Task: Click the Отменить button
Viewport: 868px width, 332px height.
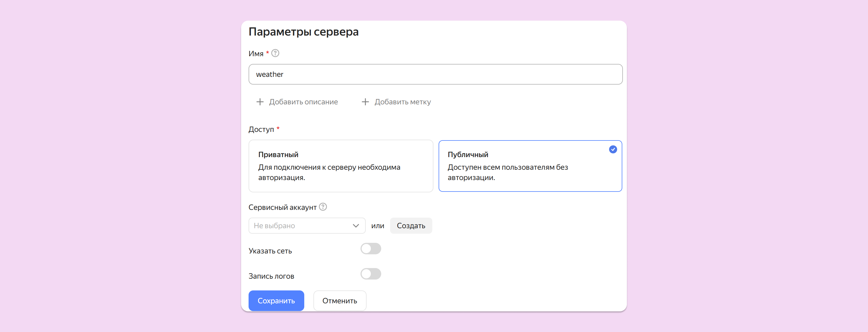Action: click(339, 301)
